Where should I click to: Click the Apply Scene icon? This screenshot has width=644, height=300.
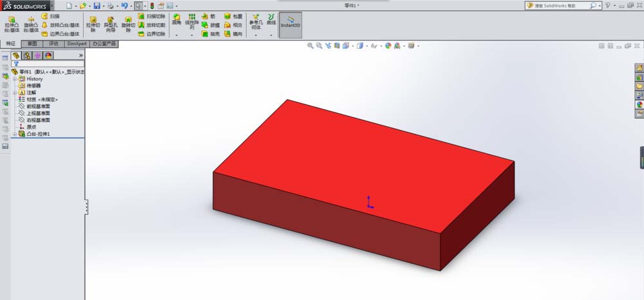coord(397,46)
